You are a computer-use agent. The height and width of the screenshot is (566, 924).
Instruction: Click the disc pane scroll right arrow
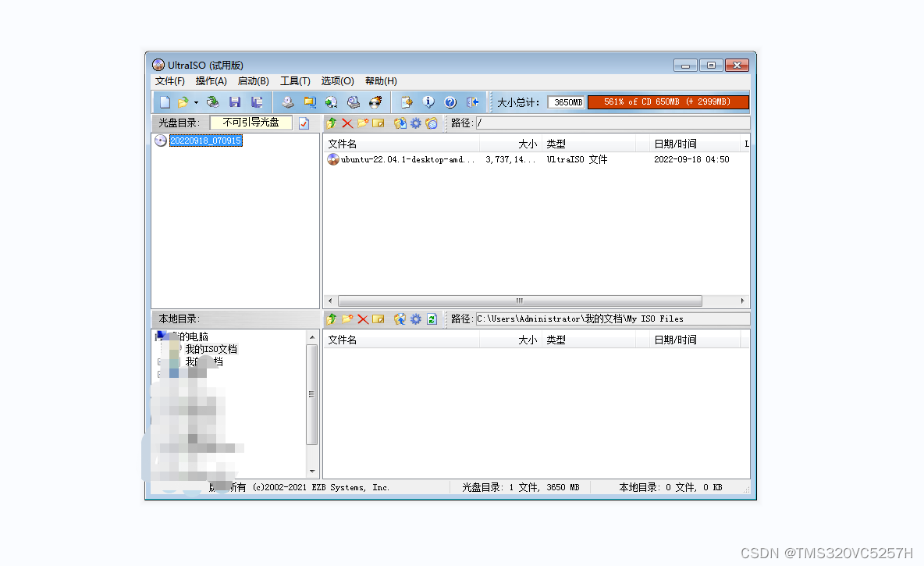(x=742, y=301)
